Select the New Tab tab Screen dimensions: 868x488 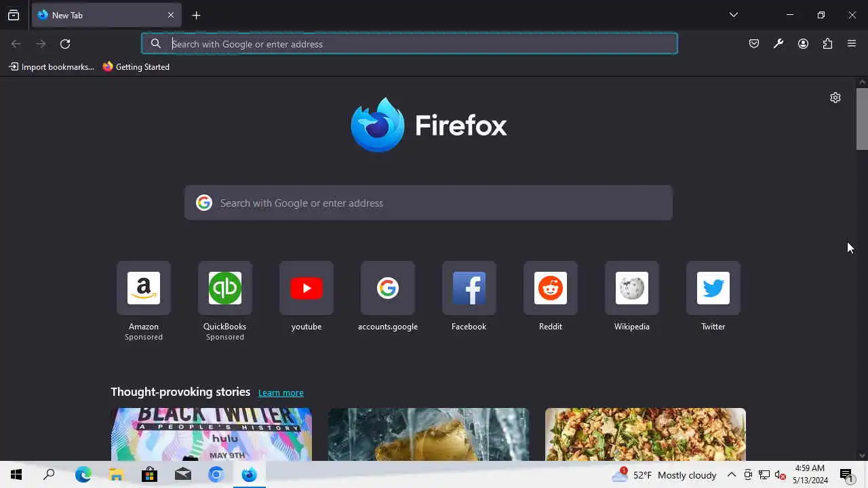(x=106, y=15)
